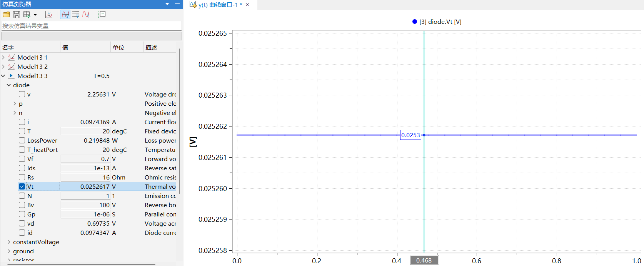This screenshot has height=266, width=644.
Task: Click the 描述 column header
Action: tap(160, 47)
